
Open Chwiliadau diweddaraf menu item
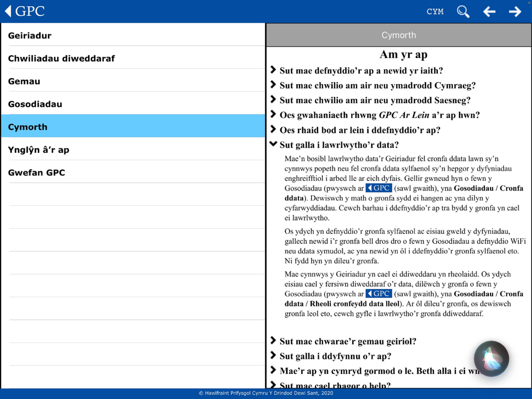click(133, 58)
